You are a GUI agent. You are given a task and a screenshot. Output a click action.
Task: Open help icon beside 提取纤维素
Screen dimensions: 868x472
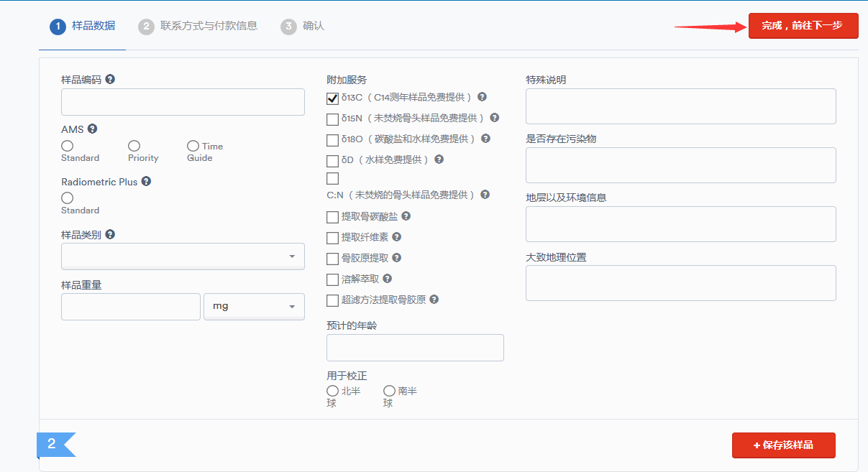pos(396,236)
